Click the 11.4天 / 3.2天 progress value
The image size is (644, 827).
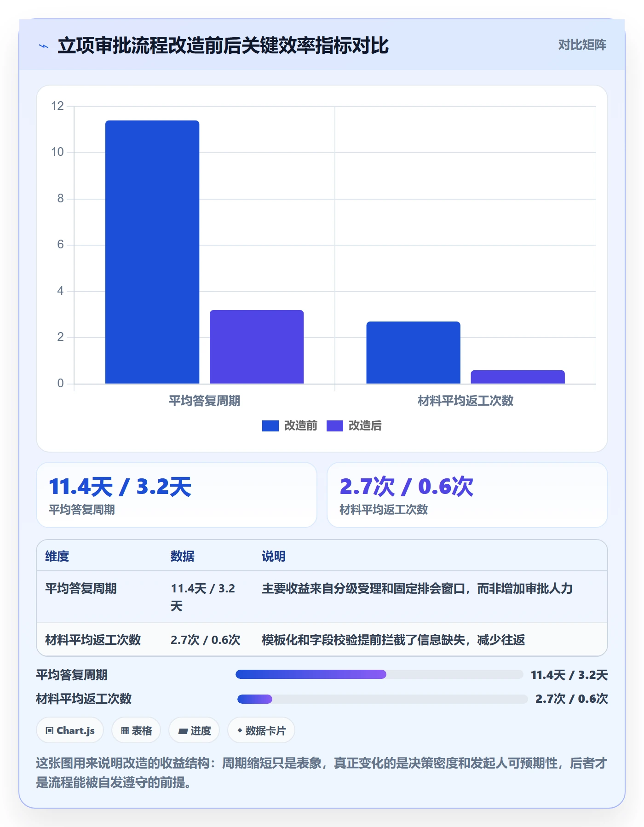(x=569, y=675)
